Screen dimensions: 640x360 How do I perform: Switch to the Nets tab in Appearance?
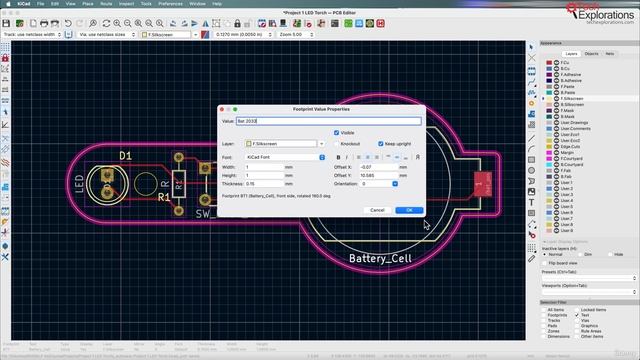coord(609,54)
